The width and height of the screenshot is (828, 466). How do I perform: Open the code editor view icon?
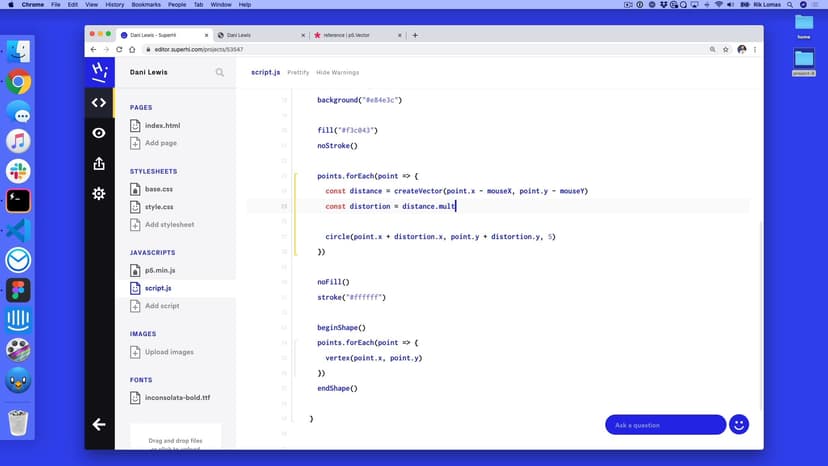point(98,102)
